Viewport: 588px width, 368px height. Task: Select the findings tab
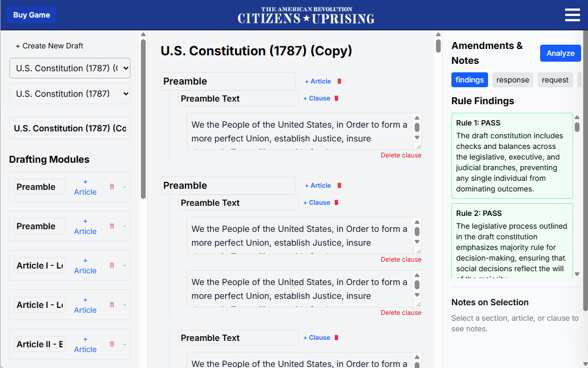tap(469, 80)
